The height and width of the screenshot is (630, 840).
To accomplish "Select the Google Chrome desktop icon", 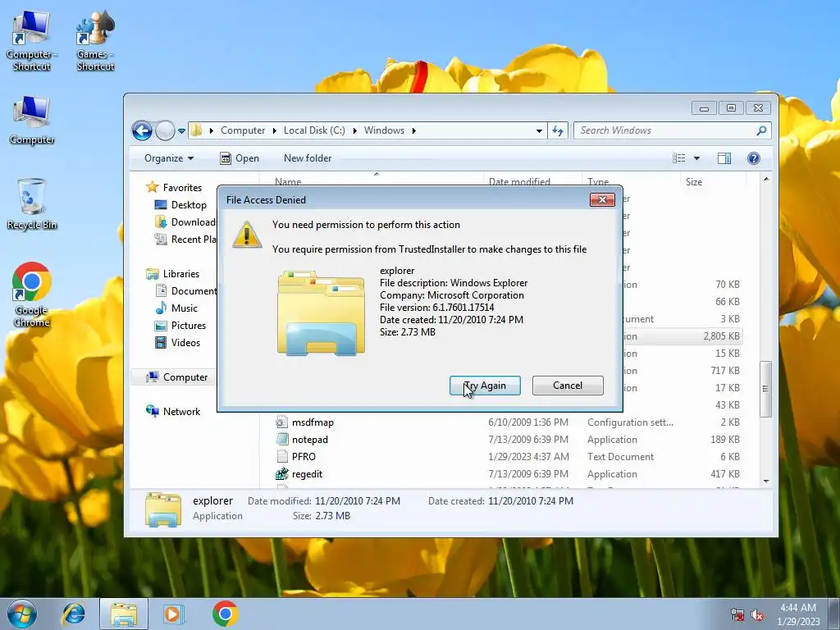I will [32, 294].
